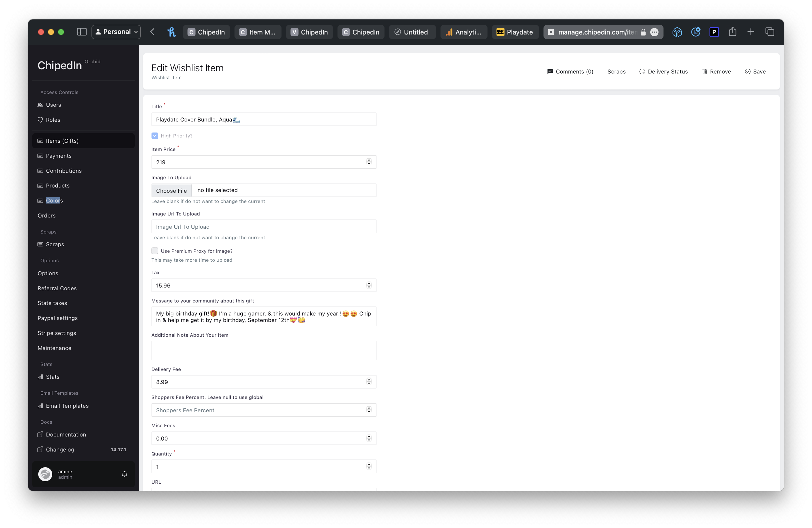Open Scraps sidebar item
The height and width of the screenshot is (528, 812).
[83, 244]
